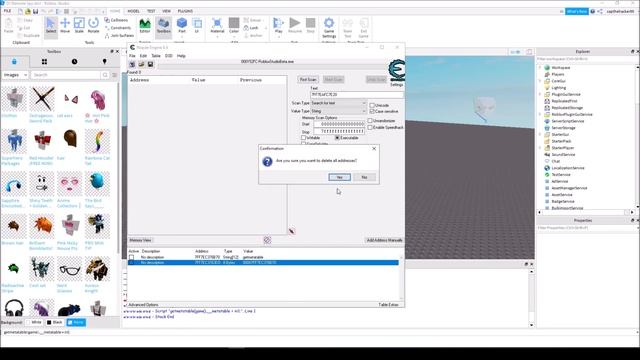Switch to the PLUGINS ribbon tab

185,11
